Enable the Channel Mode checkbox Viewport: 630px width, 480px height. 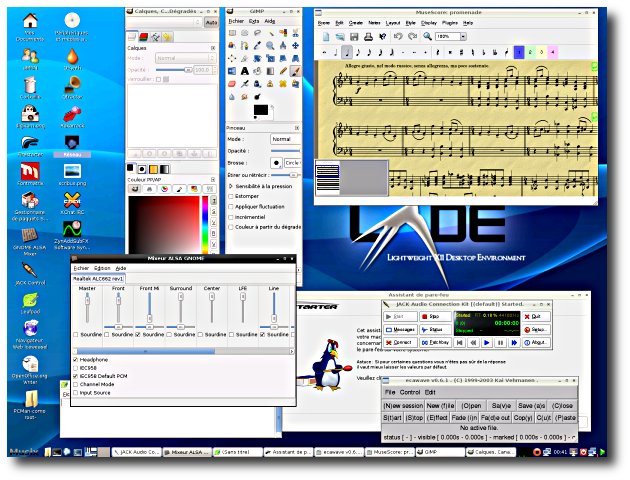(x=76, y=384)
